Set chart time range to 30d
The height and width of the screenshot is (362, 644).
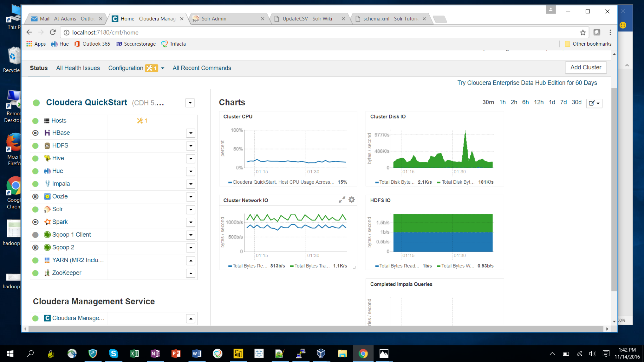click(x=576, y=102)
